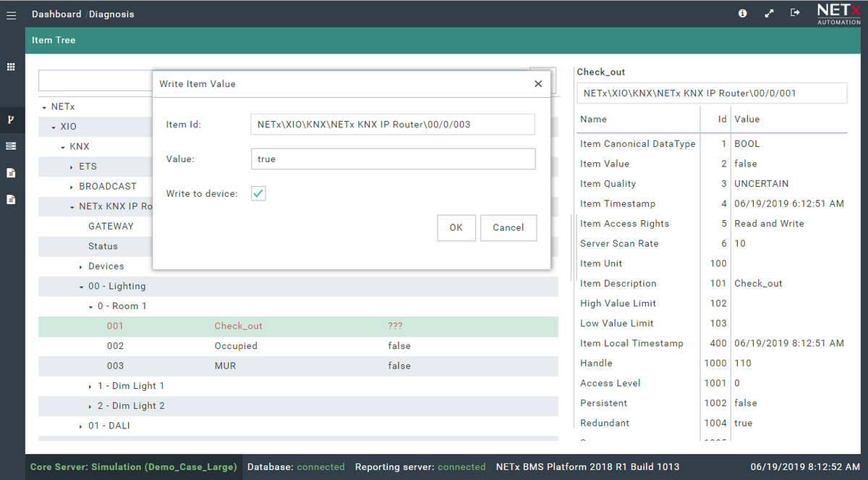This screenshot has width=868, height=480.
Task: Expand the 01 - DALI tree node
Action: (81, 426)
